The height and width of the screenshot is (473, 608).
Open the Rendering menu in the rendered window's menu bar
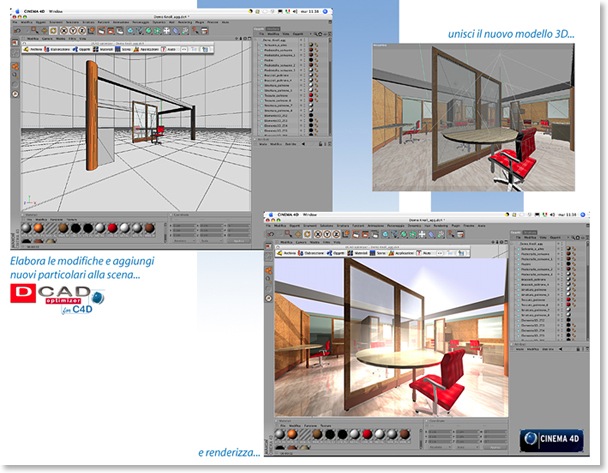tap(440, 226)
